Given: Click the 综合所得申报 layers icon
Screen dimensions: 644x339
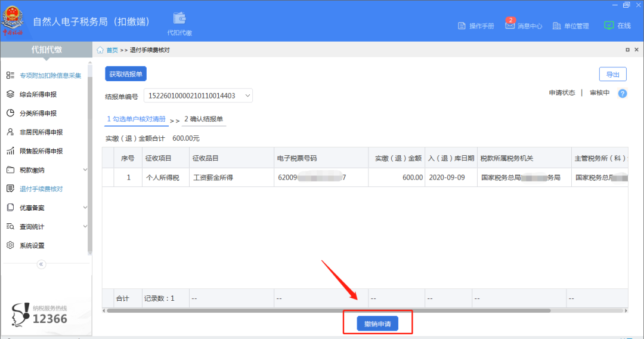Looking at the screenshot, I should coord(10,94).
